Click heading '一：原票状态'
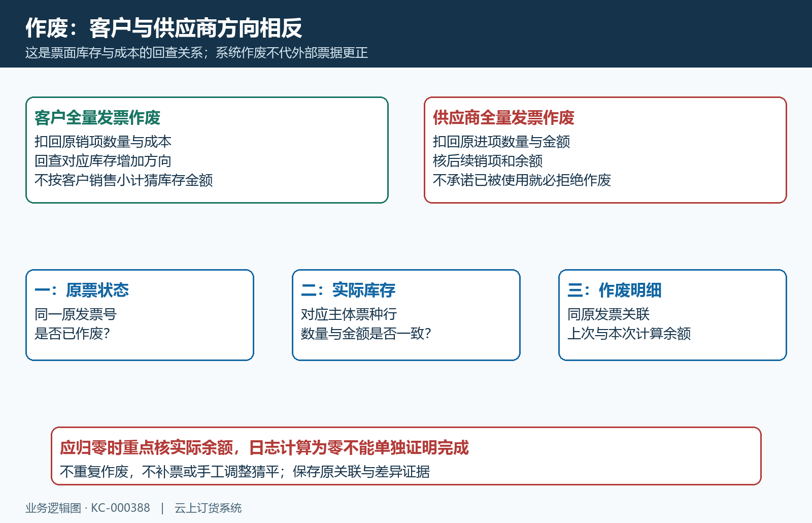Image resolution: width=812 pixels, height=523 pixels. tap(82, 290)
